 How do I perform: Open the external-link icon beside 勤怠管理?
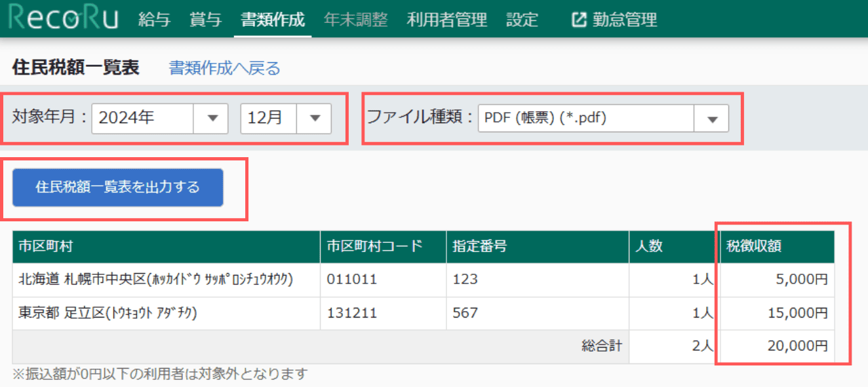tap(579, 20)
